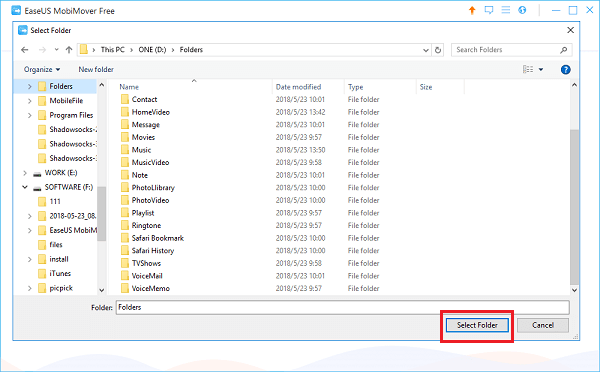The height and width of the screenshot is (372, 600).
Task: Select MobileFile in the navigation tree
Action: 66,101
